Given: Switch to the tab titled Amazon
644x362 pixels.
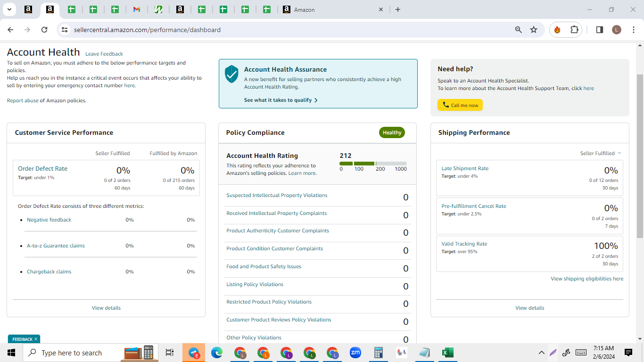Looking at the screenshot, I should pos(331,9).
